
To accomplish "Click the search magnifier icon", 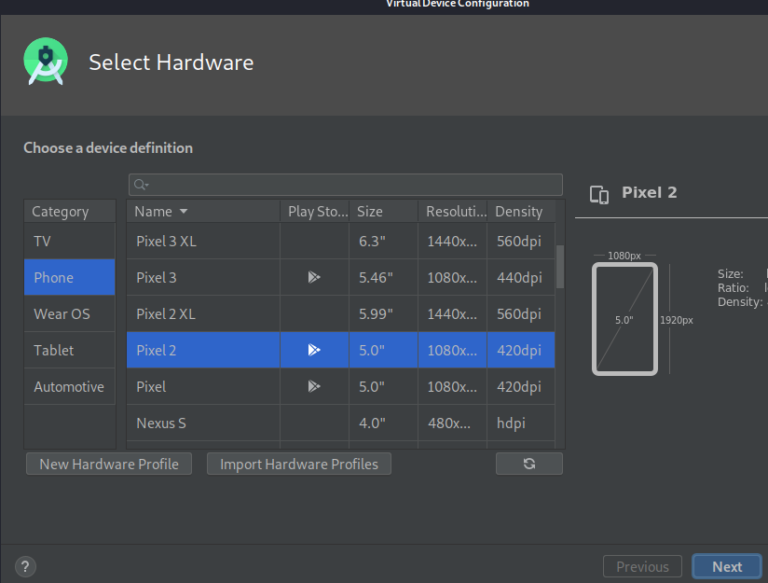I will (x=141, y=185).
